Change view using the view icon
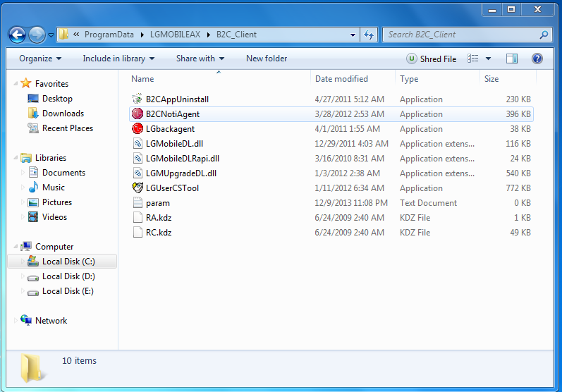 click(x=472, y=59)
